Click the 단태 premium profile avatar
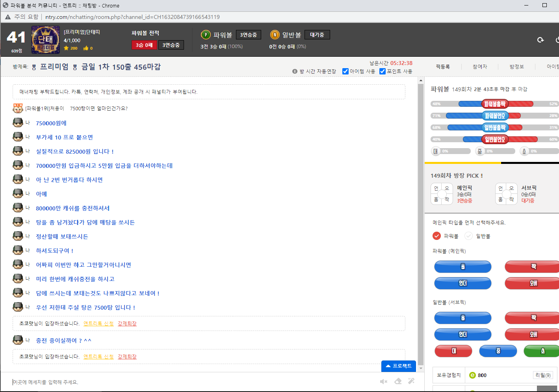559x392 pixels. coord(45,39)
